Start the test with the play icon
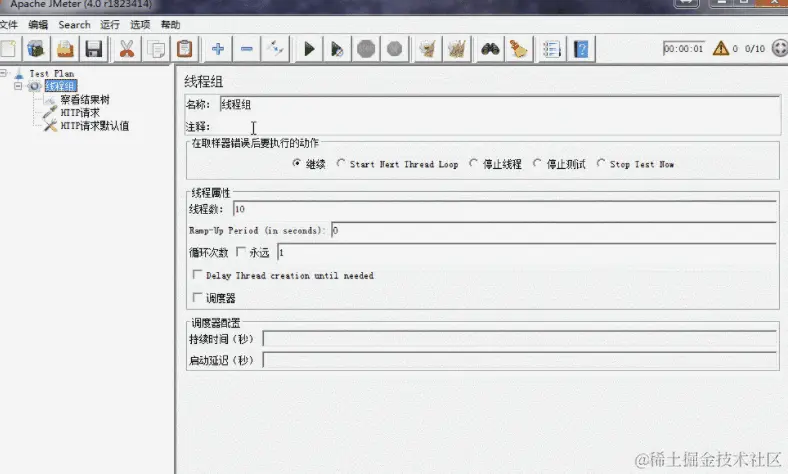The height and width of the screenshot is (474, 788). pos(309,49)
